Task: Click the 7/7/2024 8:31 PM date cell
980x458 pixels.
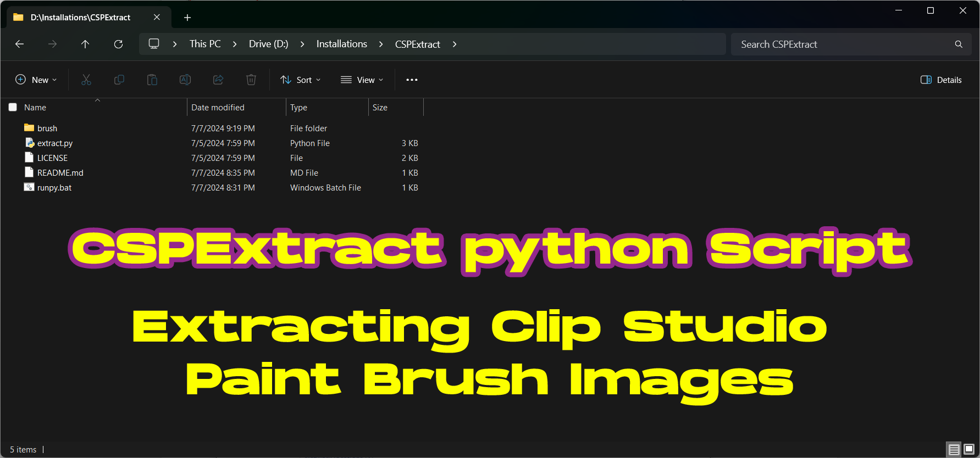Action: [223, 187]
